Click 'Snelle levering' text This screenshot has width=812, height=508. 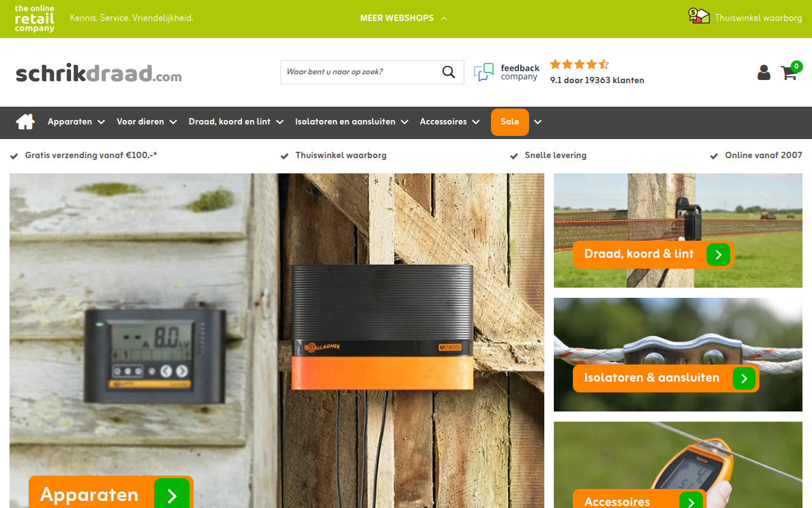pos(556,156)
